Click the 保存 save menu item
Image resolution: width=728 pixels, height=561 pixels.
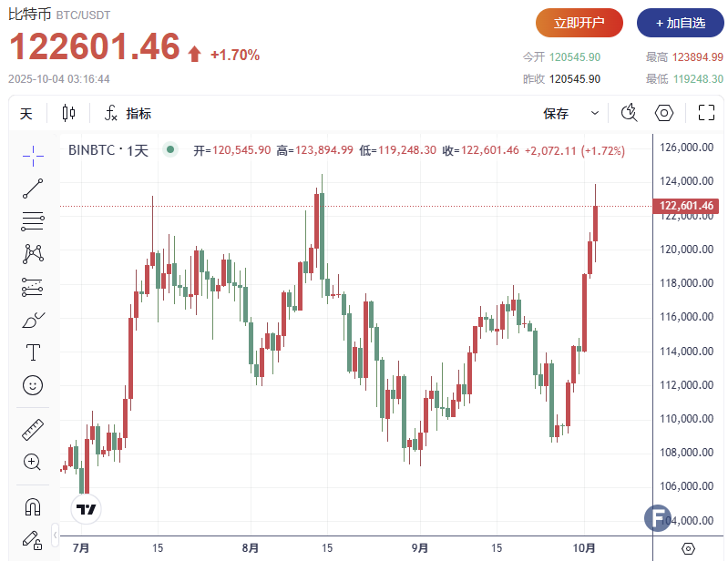[x=556, y=114]
